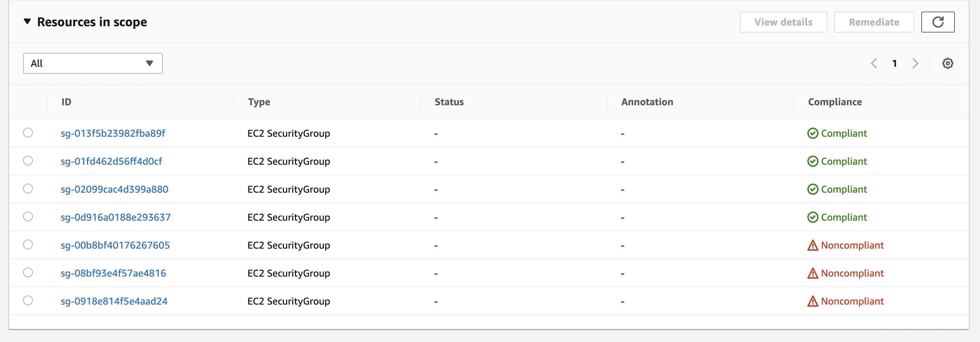
Task: Select radio button for sg-013f5b23982fba89f
Action: [x=28, y=133]
